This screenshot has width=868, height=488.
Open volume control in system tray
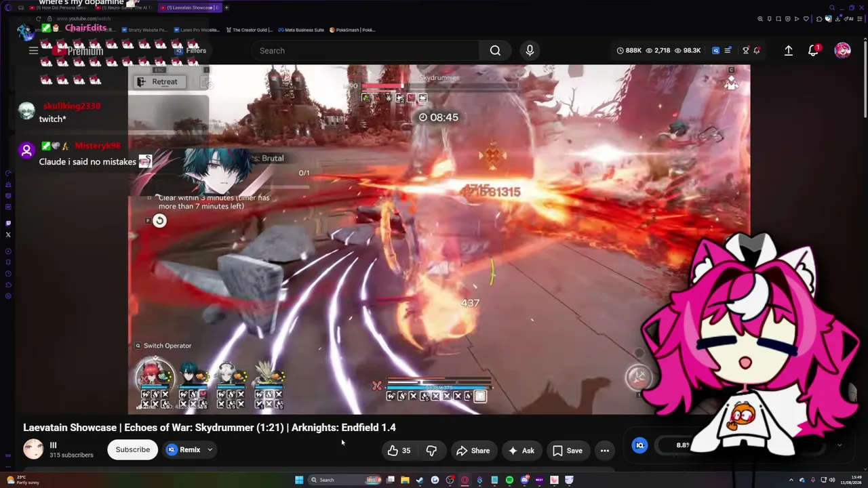pyautogui.click(x=832, y=480)
